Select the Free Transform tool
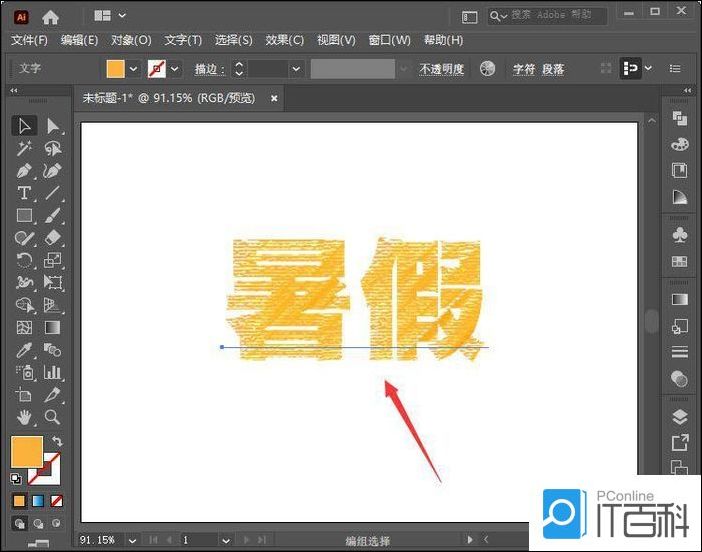 [x=53, y=282]
